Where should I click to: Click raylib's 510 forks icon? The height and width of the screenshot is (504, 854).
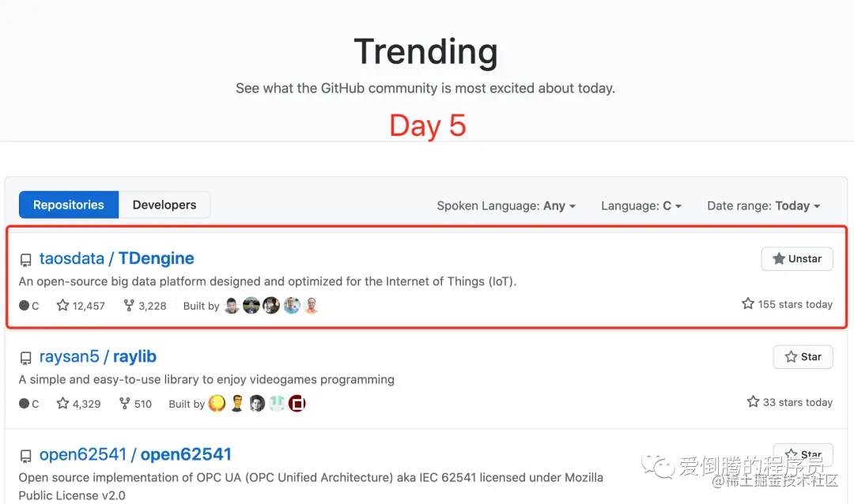tap(125, 403)
